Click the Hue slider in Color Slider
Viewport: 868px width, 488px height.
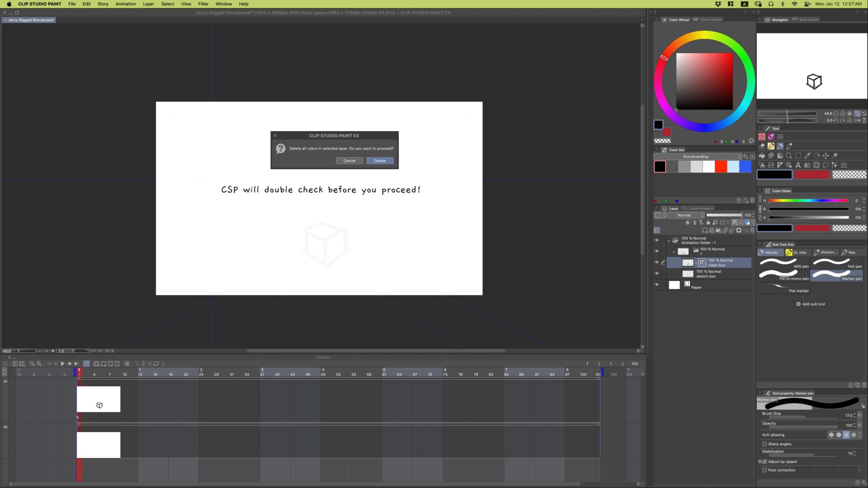coord(809,200)
